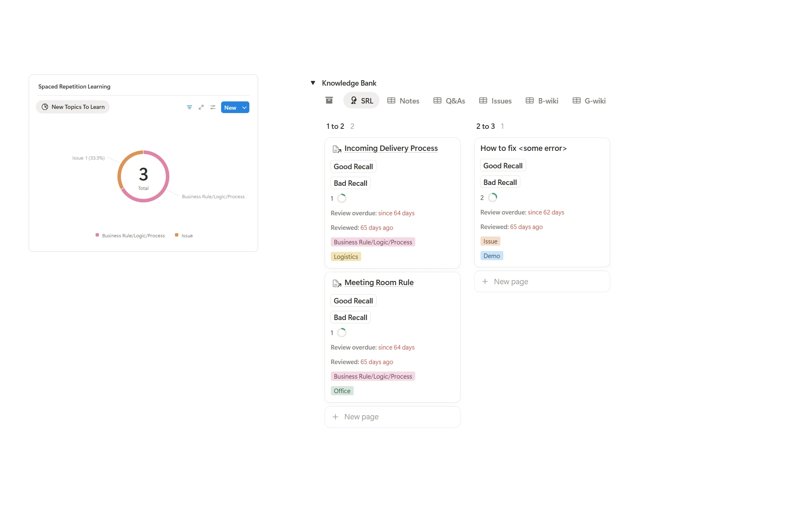Click plus icon under Meeting Room Rule card
The width and height of the screenshot is (798, 532).
335,416
